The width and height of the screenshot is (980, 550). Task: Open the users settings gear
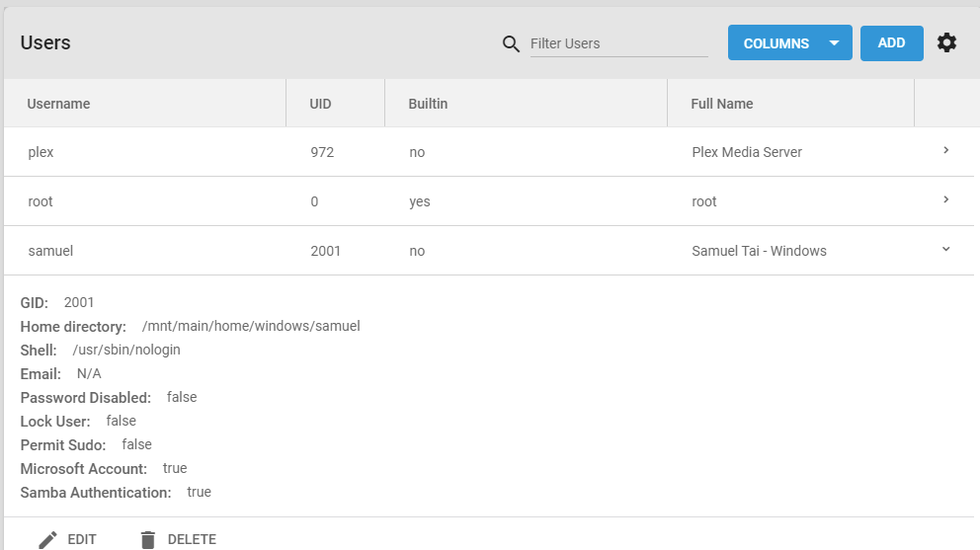coord(946,42)
